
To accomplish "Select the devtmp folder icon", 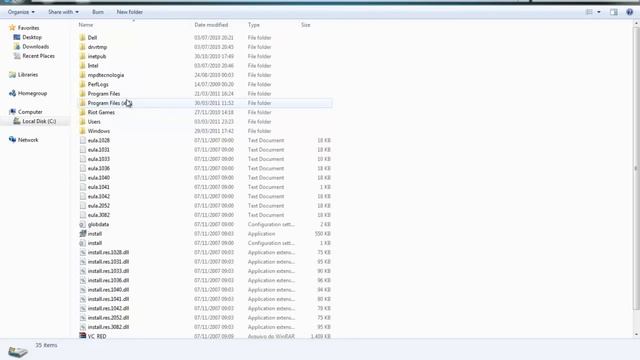I will 82,47.
